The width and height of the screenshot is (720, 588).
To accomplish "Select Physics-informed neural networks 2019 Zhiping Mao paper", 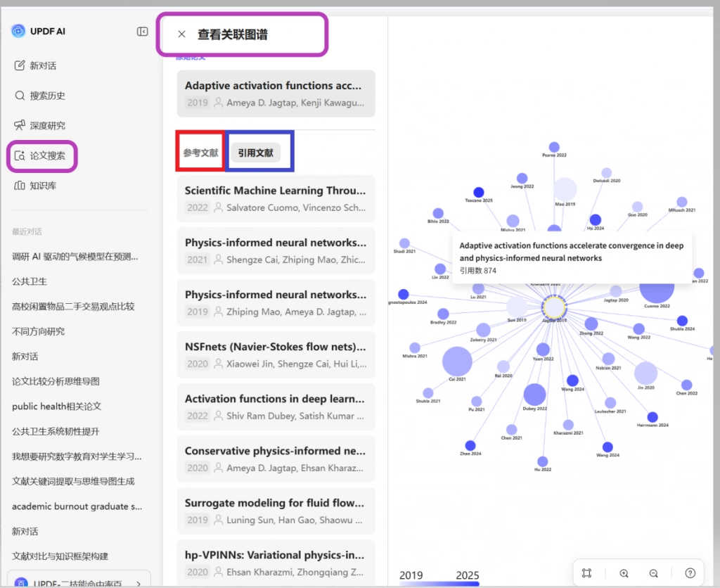I will pos(276,302).
